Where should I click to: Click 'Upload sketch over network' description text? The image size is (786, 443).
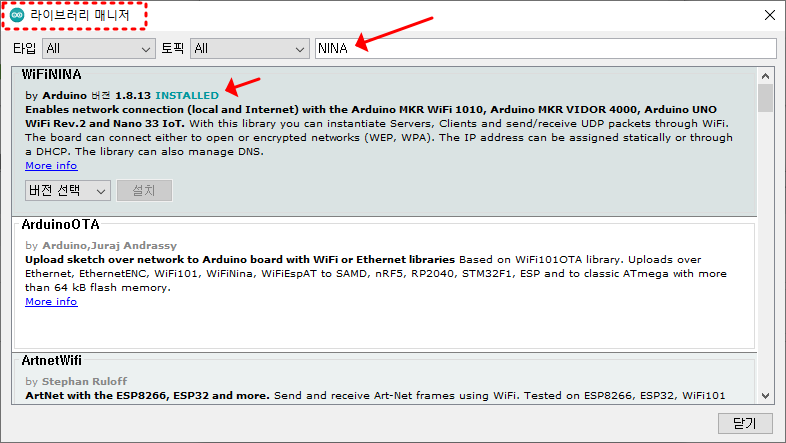[240, 260]
